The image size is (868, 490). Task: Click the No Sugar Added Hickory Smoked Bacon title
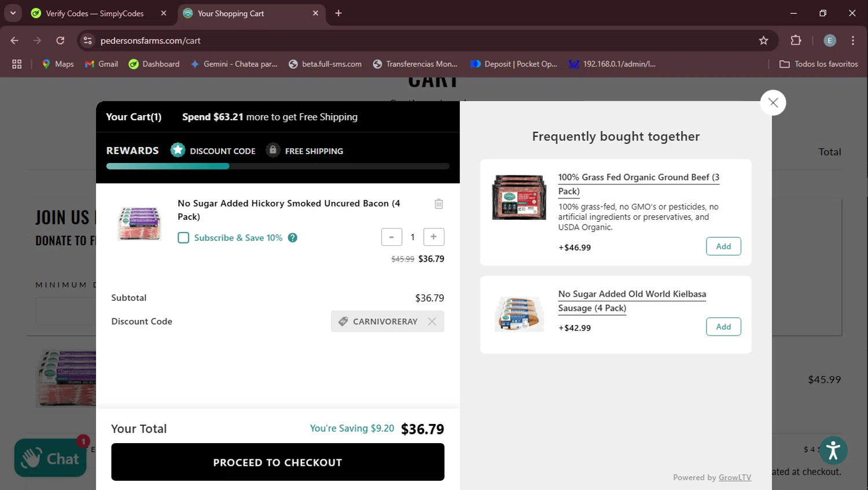(x=289, y=210)
